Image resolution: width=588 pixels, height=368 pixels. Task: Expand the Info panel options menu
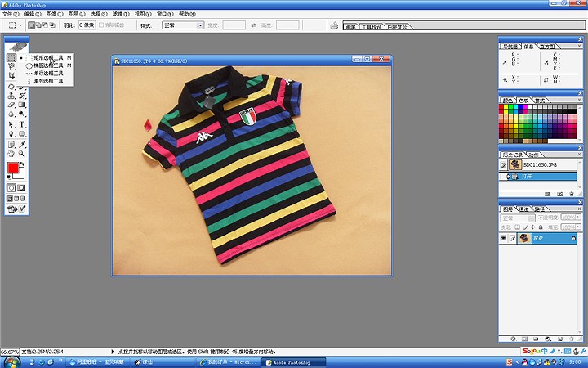pyautogui.click(x=580, y=46)
